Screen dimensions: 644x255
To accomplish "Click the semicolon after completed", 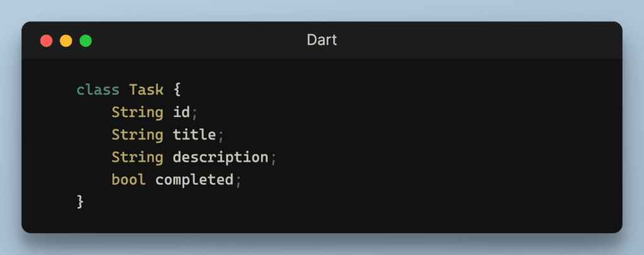I will point(238,181).
